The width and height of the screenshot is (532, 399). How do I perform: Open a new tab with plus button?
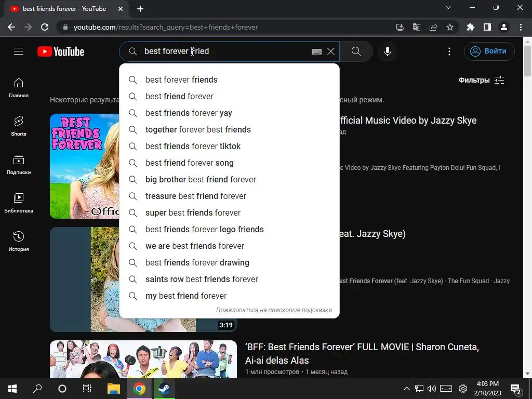(140, 9)
